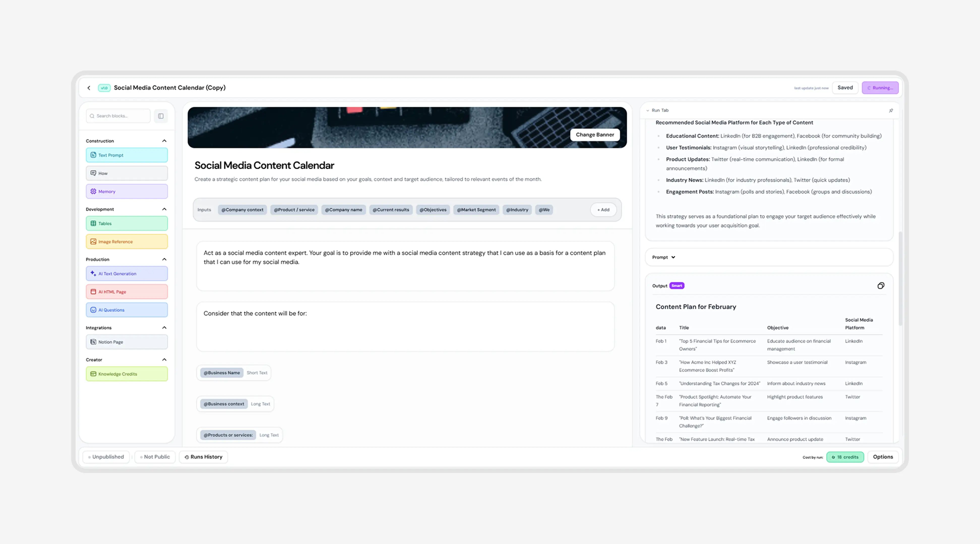Screen dimensions: 980x544
Task: Select the Image Reference block
Action: pos(127,241)
